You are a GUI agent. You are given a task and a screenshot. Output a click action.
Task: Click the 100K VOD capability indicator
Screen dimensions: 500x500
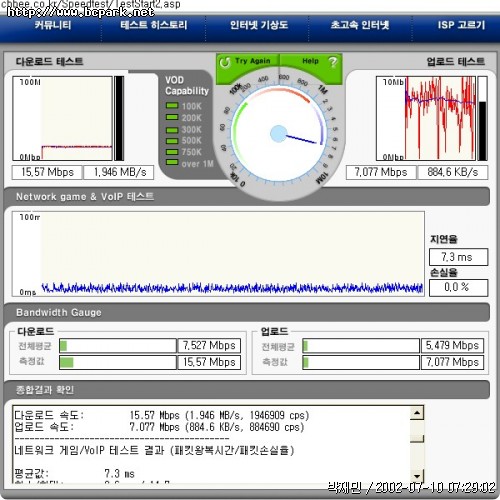pos(172,106)
